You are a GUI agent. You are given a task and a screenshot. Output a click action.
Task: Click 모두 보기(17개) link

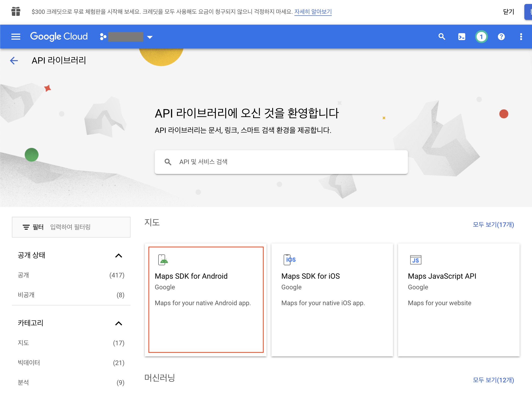click(493, 225)
